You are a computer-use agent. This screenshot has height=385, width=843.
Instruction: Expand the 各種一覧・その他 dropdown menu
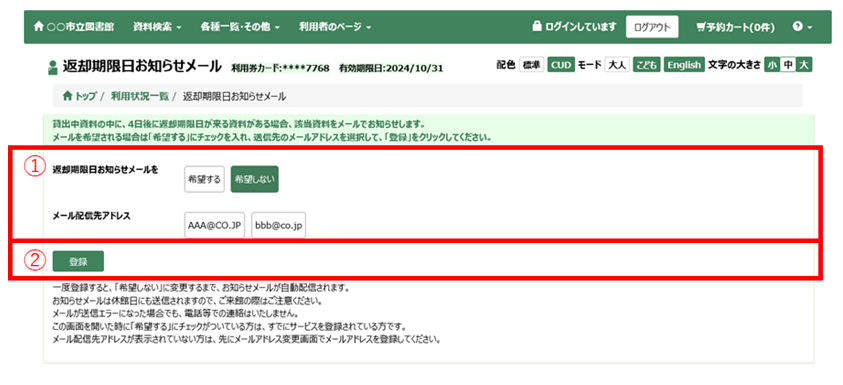click(240, 26)
